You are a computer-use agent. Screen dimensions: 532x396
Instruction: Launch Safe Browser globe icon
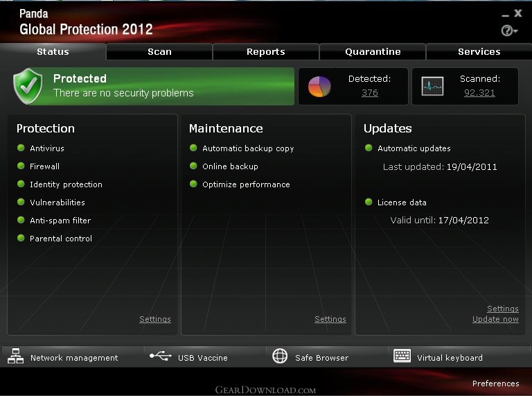280,356
